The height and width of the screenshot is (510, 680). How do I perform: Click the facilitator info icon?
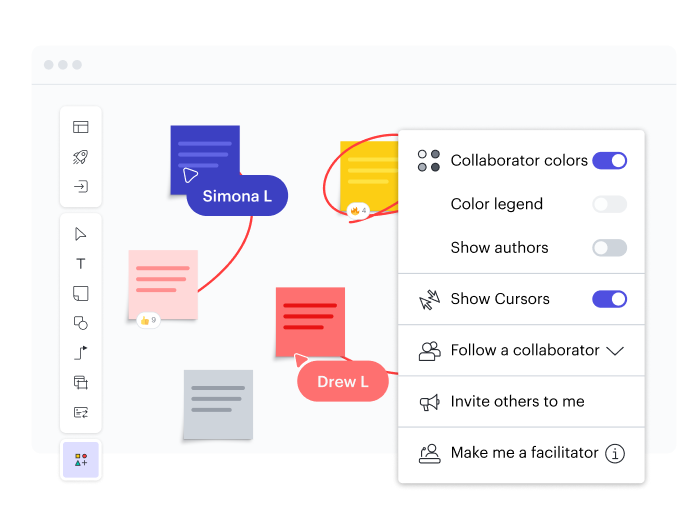(615, 454)
